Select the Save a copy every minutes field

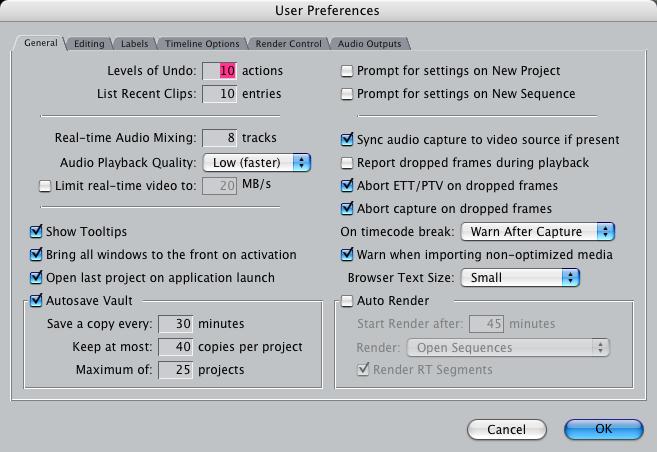(x=176, y=324)
